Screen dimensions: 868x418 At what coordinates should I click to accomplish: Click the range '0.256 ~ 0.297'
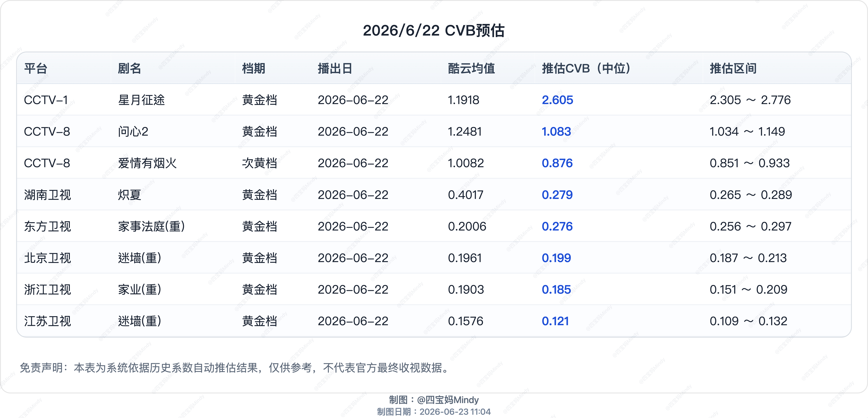click(x=750, y=227)
